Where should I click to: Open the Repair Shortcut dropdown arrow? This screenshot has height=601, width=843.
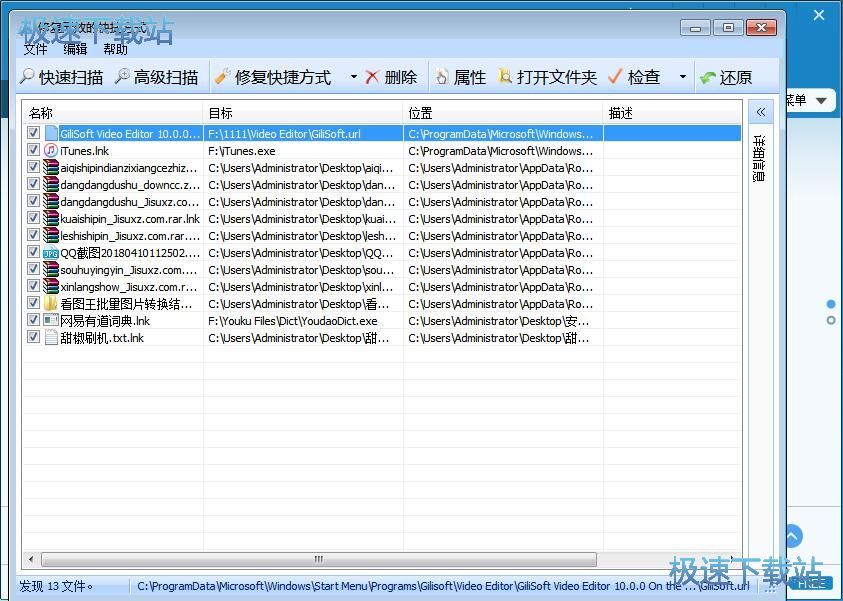[x=353, y=77]
